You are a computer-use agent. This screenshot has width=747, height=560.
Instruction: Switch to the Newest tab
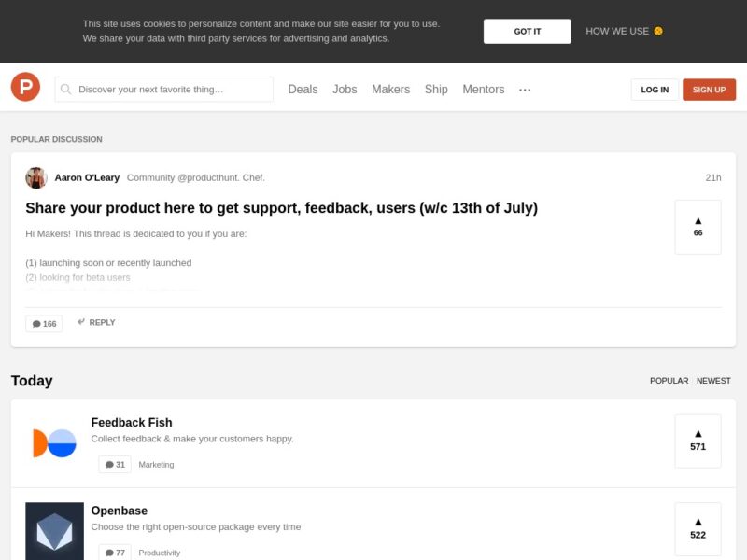pos(713,381)
